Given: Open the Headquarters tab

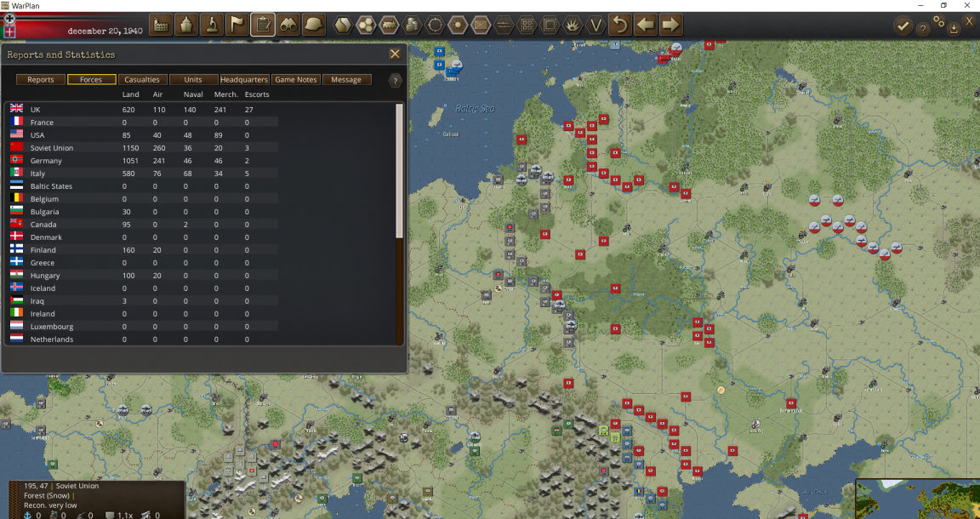Looking at the screenshot, I should [x=244, y=79].
